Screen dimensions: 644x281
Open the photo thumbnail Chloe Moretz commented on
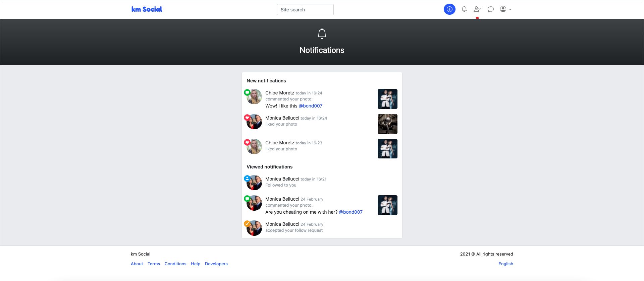[387, 99]
